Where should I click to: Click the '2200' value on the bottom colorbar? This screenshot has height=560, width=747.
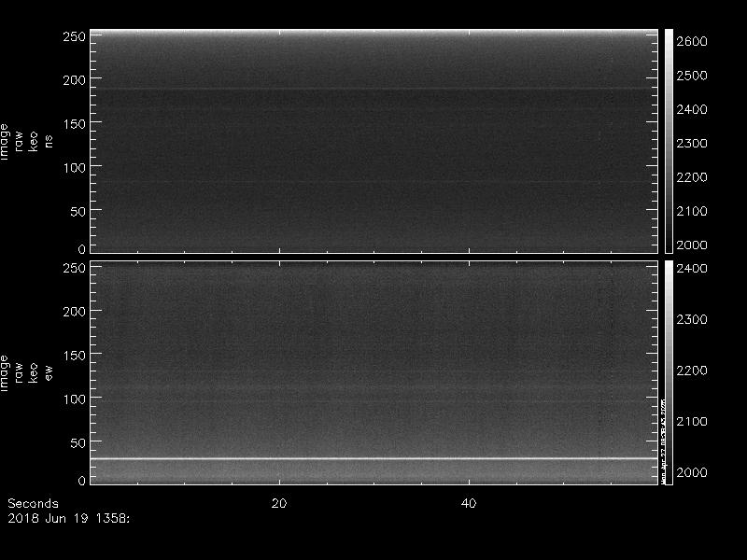[x=692, y=370]
